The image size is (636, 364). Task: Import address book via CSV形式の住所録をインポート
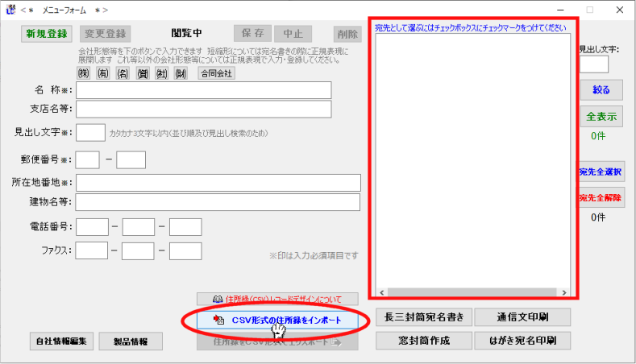pyautogui.click(x=276, y=320)
